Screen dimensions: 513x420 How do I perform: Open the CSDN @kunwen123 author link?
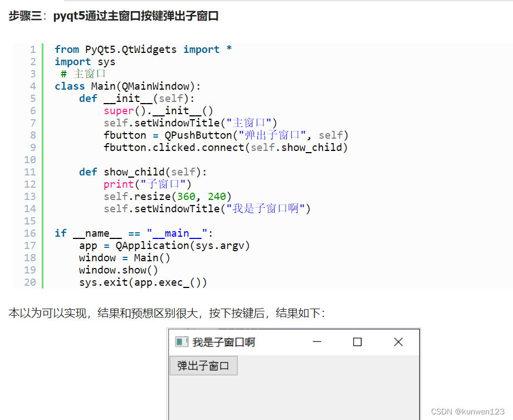(468, 411)
